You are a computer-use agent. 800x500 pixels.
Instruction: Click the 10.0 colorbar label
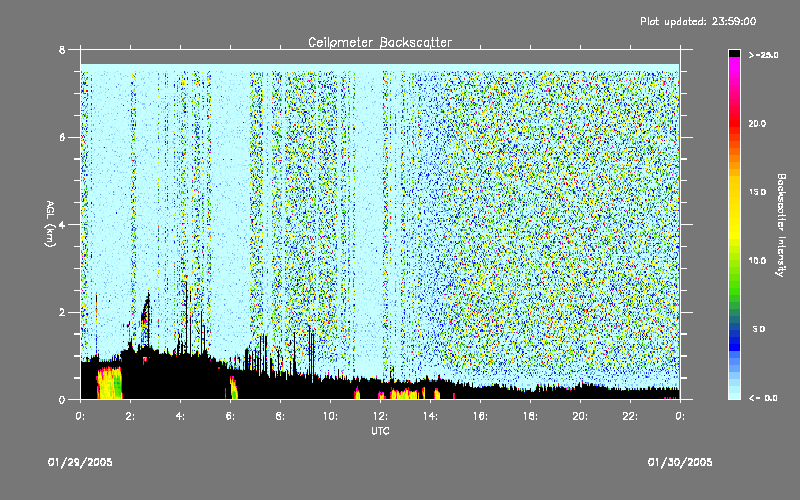pos(757,260)
